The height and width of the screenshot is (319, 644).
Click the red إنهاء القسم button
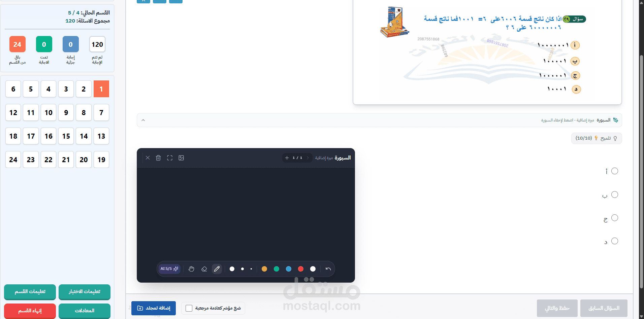30,311
